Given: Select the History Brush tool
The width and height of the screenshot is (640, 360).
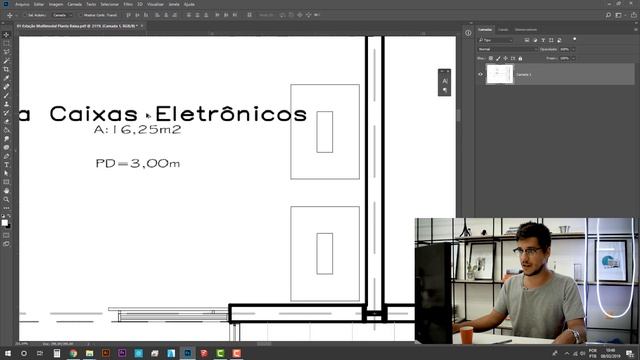Looking at the screenshot, I should coord(6,113).
